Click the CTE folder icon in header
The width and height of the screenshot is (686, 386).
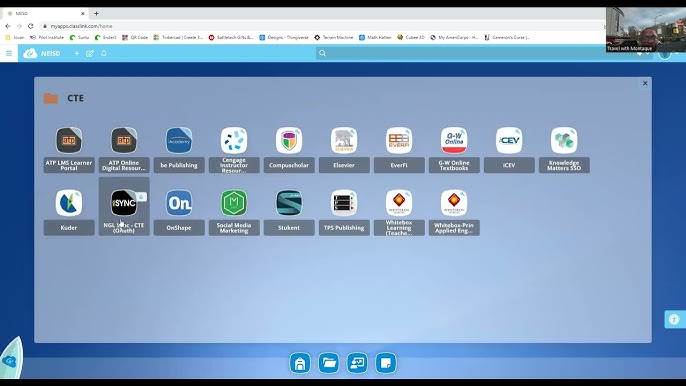pos(51,98)
